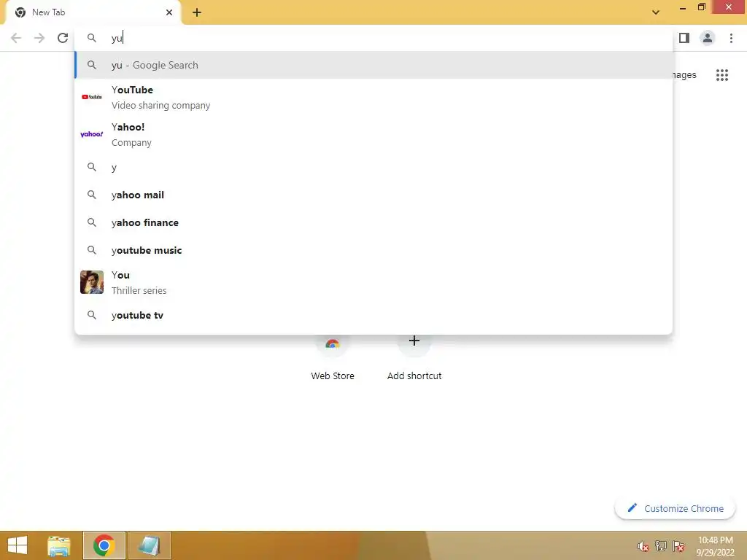This screenshot has width=747, height=560.
Task: Click Chrome icon in the taskbar
Action: click(104, 545)
